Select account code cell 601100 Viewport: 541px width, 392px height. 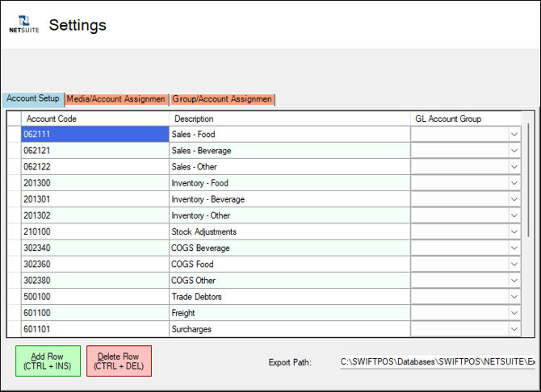(x=95, y=313)
